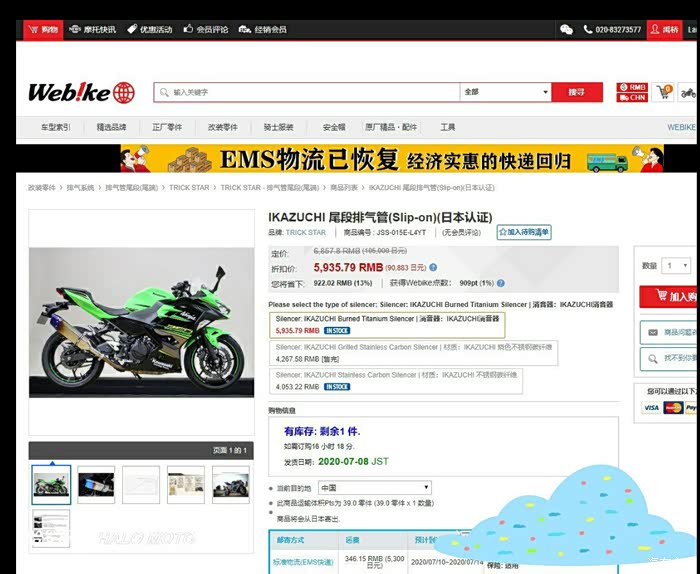Open 车型索引 navigation item
Viewport: 700px width, 574px height.
point(55,128)
